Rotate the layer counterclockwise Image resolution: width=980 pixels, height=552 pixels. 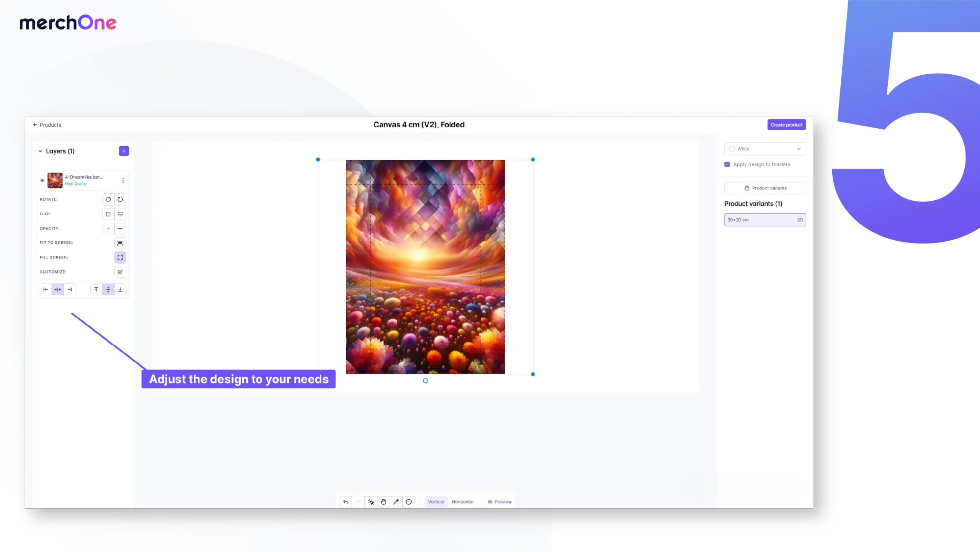tap(108, 200)
